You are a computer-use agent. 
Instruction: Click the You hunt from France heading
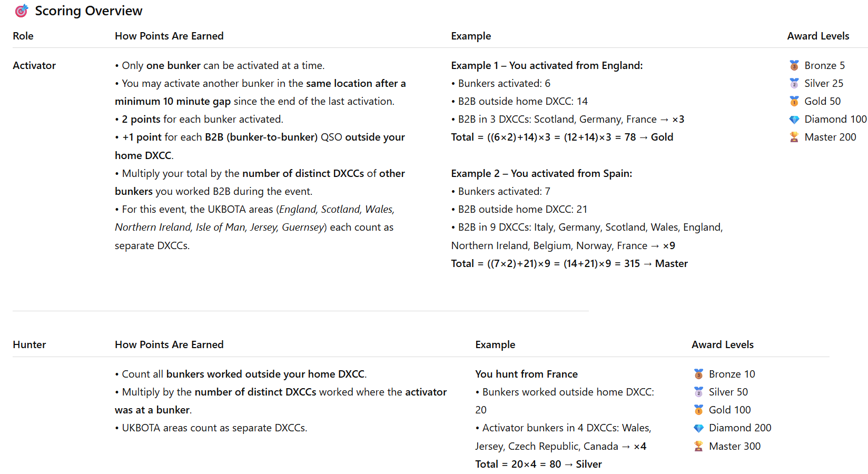(526, 374)
